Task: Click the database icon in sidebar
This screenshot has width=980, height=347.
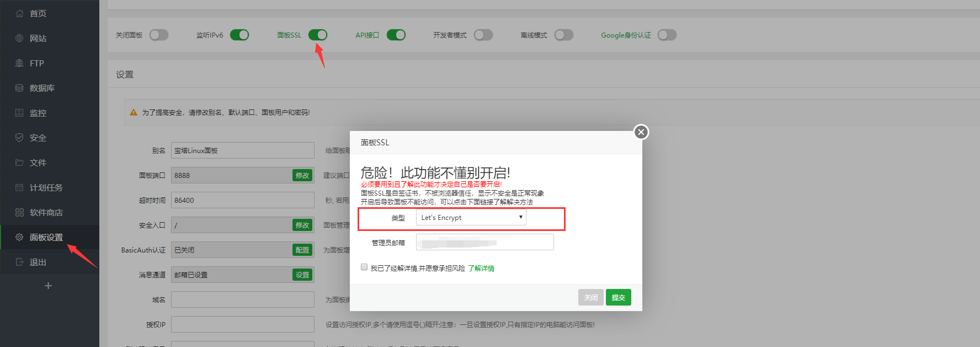Action: (x=19, y=88)
